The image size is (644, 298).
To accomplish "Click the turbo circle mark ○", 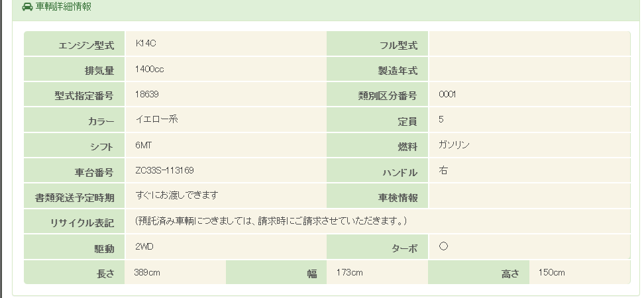I will (x=443, y=246).
